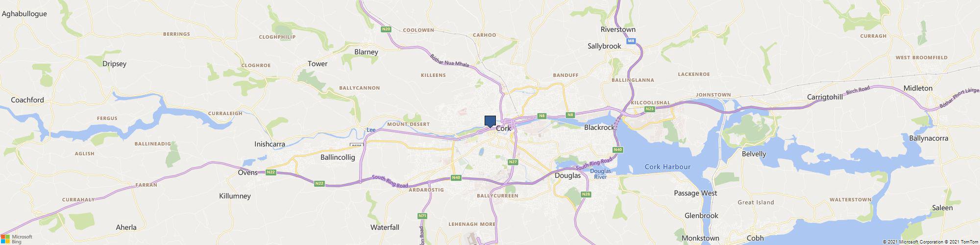The width and height of the screenshot is (980, 245).
Task: Click the N25 road shield near Kilcoolishal
Action: coord(650,109)
